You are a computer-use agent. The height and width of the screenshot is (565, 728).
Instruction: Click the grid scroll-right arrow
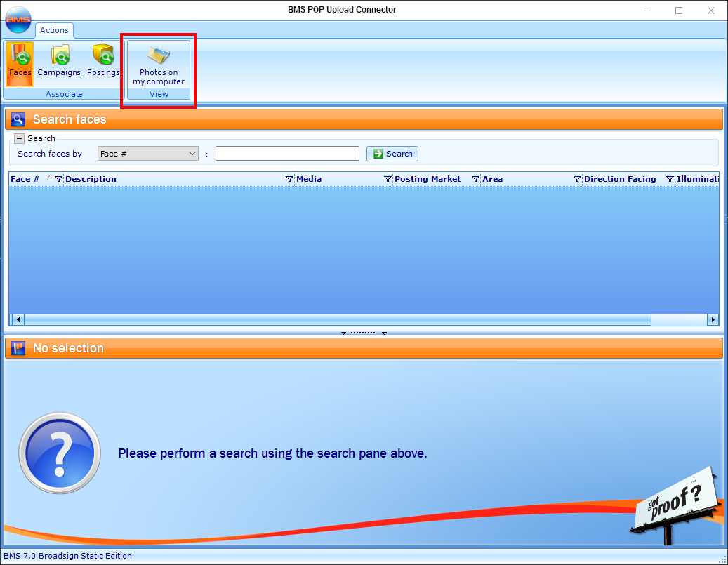click(x=713, y=319)
